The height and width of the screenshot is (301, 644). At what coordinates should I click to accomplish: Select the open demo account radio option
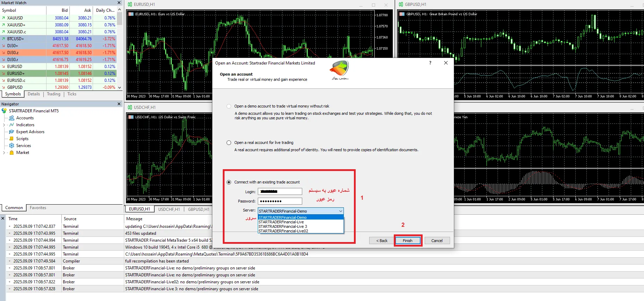point(229,106)
